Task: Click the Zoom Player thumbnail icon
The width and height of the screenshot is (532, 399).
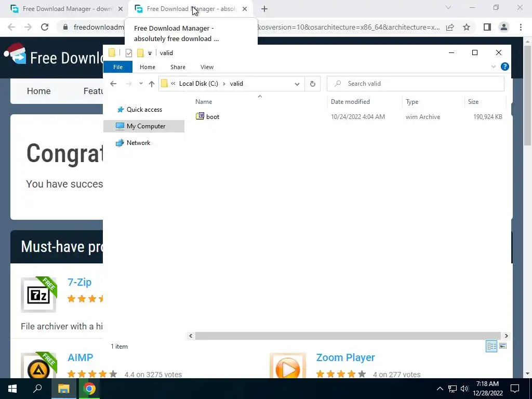Action: click(x=288, y=366)
